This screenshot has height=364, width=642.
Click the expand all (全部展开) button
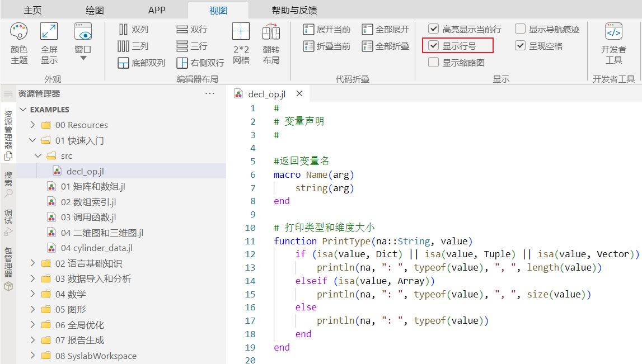(385, 29)
